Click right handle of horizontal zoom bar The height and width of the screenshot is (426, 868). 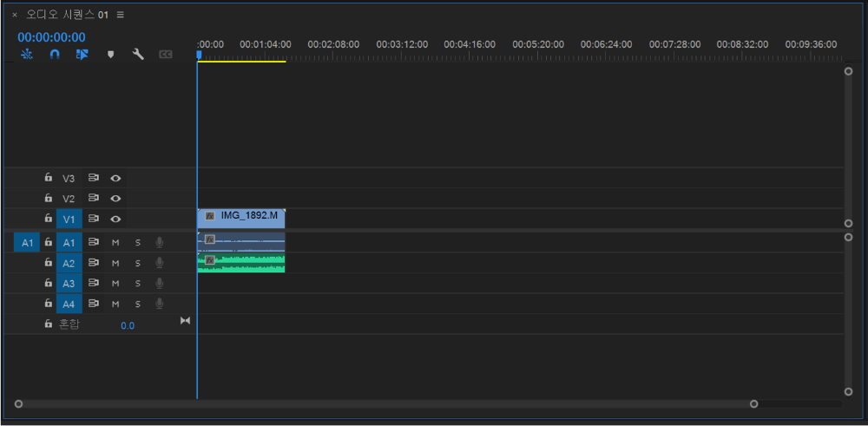[x=754, y=403]
